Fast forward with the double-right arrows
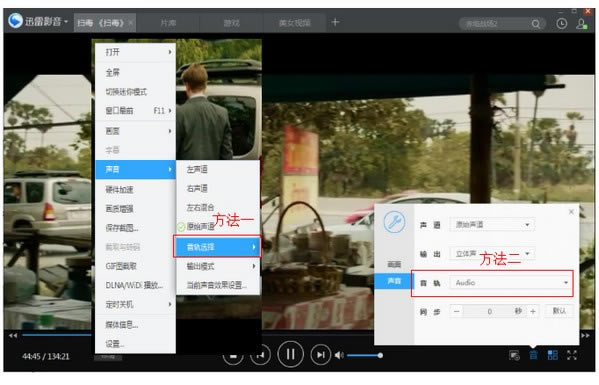Viewport: 599px width, 385px height. pyautogui.click(x=585, y=335)
